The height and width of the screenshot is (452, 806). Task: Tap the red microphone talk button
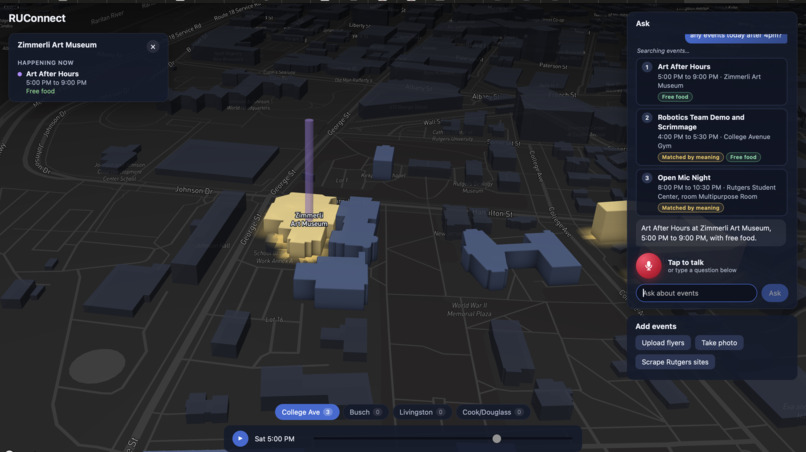pyautogui.click(x=648, y=265)
